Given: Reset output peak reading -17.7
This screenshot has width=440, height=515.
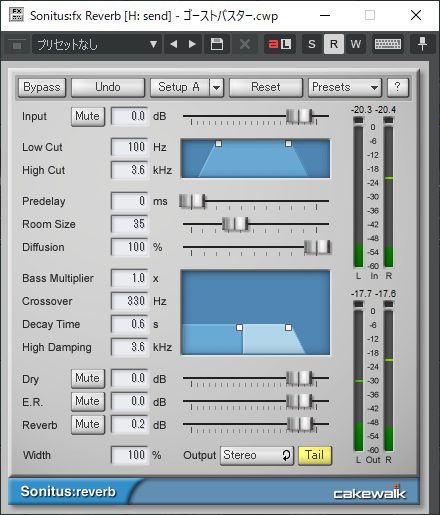Looking at the screenshot, I should 361,294.
